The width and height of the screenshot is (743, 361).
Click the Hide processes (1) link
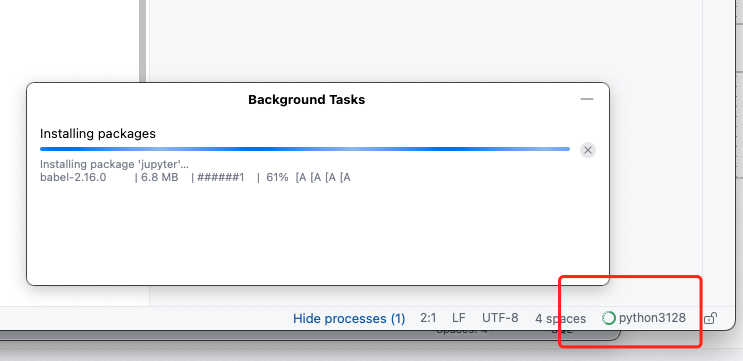(349, 318)
